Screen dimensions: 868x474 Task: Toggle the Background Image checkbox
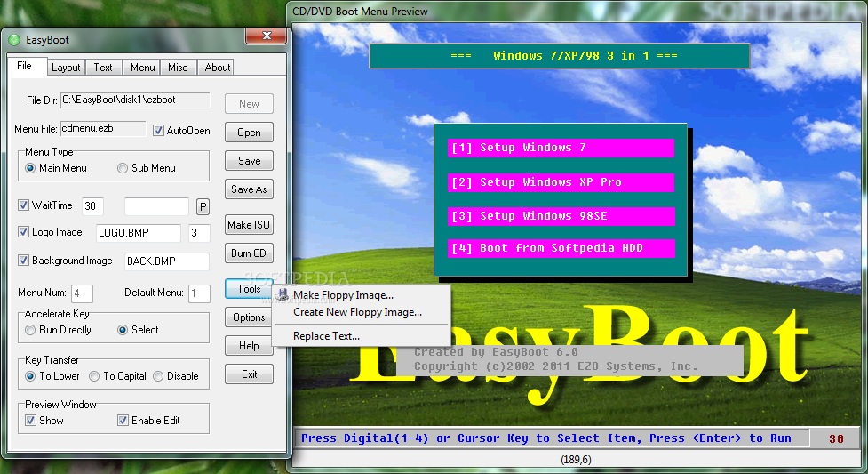[x=23, y=260]
